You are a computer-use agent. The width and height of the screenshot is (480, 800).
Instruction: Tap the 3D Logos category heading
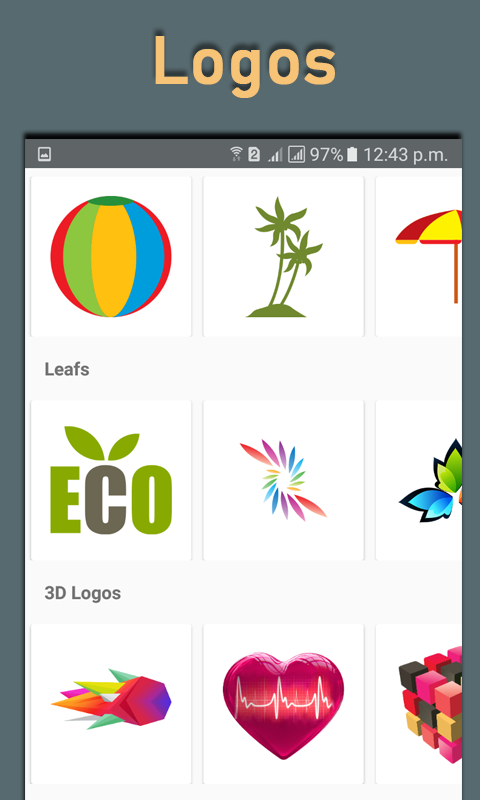coord(83,593)
